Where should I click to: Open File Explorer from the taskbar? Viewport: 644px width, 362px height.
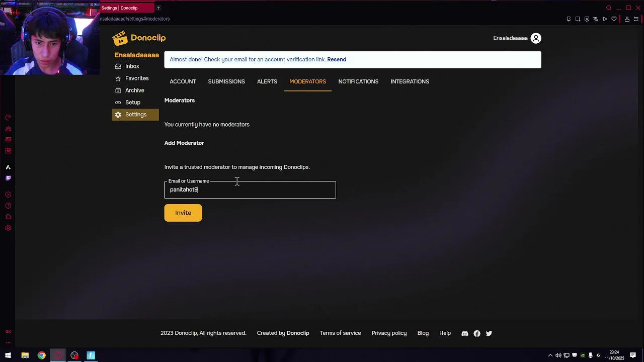[25, 355]
